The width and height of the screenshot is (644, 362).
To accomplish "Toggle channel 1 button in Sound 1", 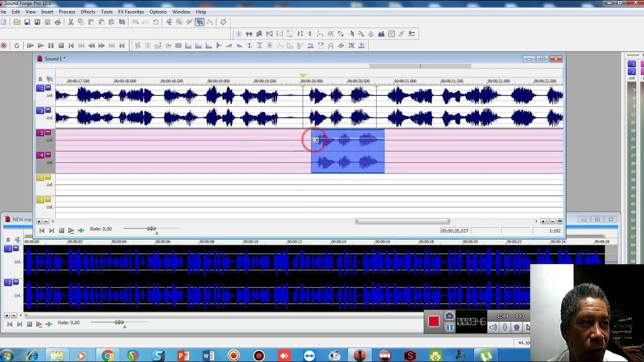I will (40, 88).
